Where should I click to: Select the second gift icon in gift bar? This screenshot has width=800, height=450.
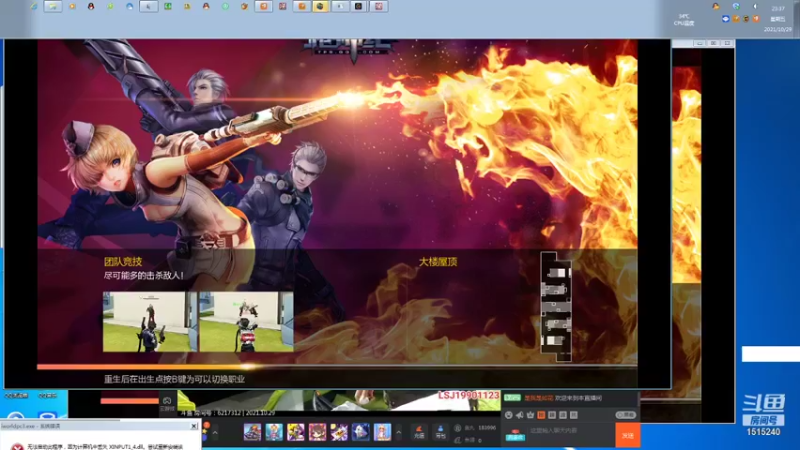tap(274, 432)
